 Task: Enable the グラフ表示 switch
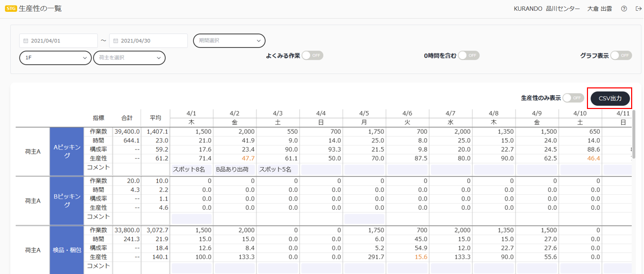click(621, 56)
